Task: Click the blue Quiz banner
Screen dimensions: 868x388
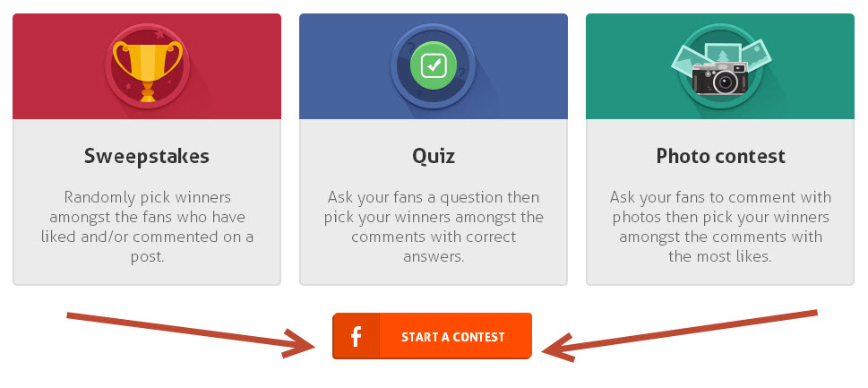Action: [434, 66]
